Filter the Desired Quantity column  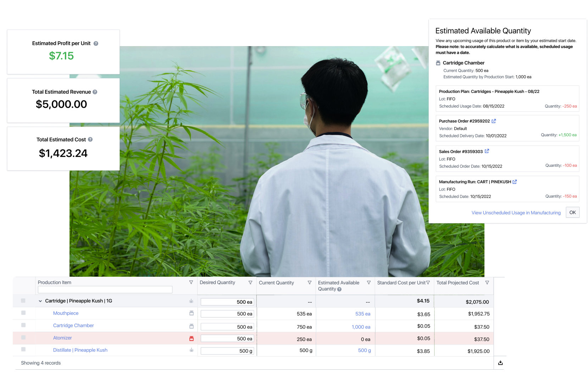250,282
